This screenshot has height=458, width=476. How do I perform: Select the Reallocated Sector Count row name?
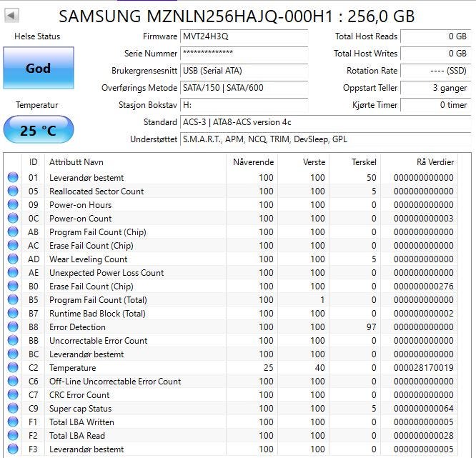click(96, 191)
